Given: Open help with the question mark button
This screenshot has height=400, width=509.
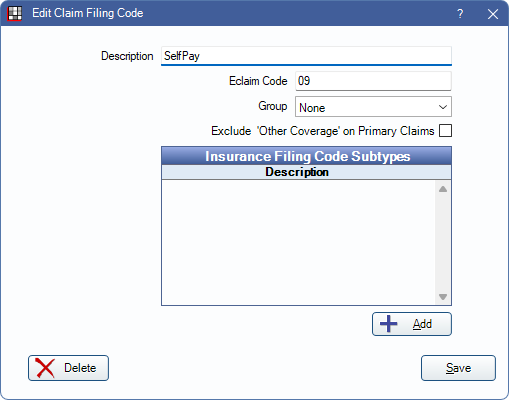Looking at the screenshot, I should pyautogui.click(x=460, y=14).
